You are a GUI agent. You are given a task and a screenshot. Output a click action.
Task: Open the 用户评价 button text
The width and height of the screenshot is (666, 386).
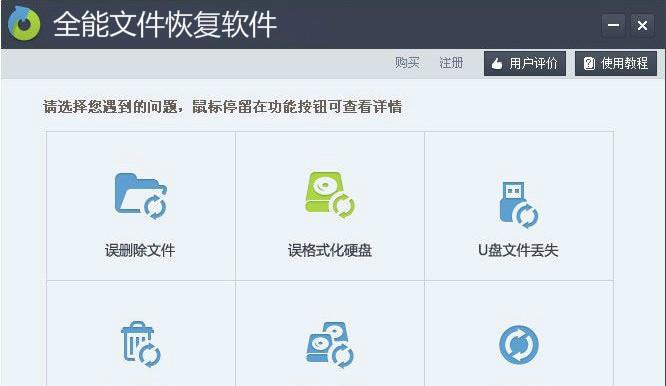[533, 63]
